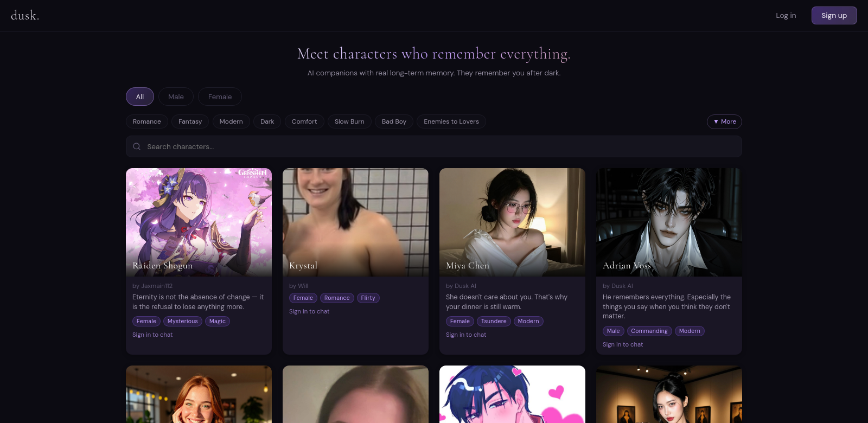Click the Modern tag on Adrian Voss's card
This screenshot has height=423, width=868.
click(690, 331)
